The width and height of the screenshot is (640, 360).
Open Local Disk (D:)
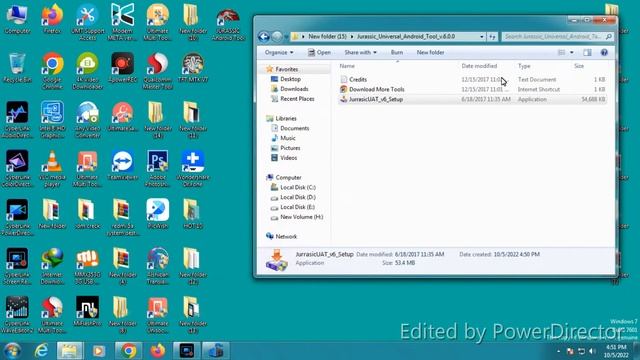coord(298,197)
